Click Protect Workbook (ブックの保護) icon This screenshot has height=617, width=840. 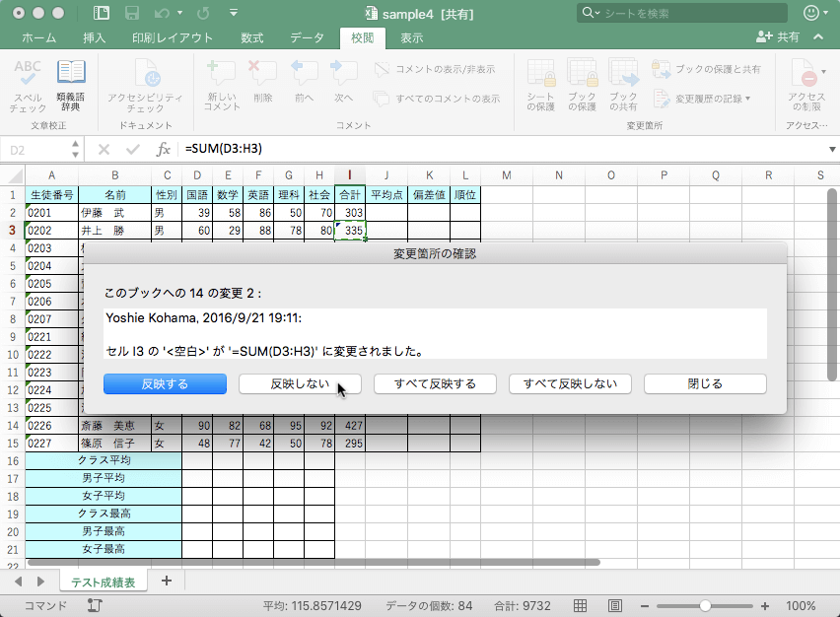[583, 86]
